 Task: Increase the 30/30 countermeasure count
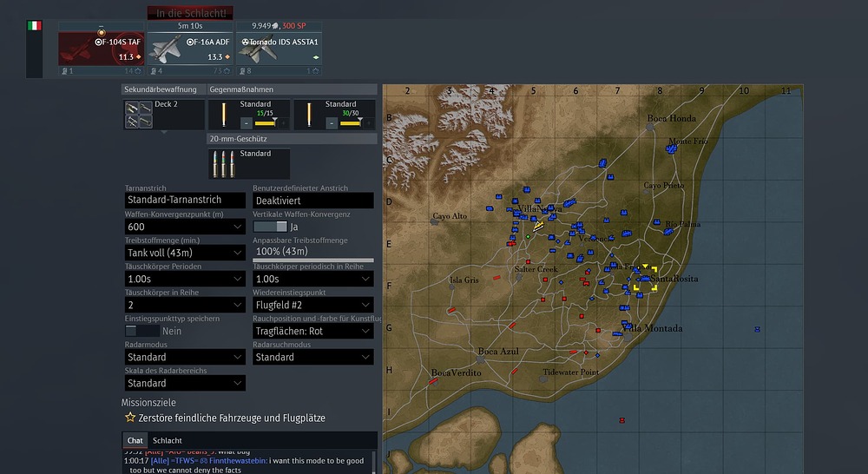[x=369, y=123]
